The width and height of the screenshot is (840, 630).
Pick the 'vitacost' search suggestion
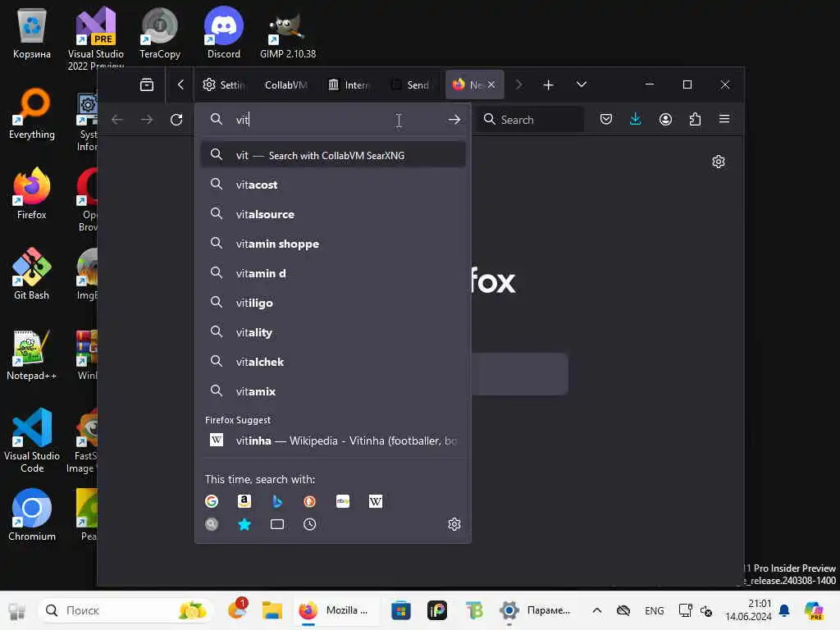pyautogui.click(x=333, y=185)
